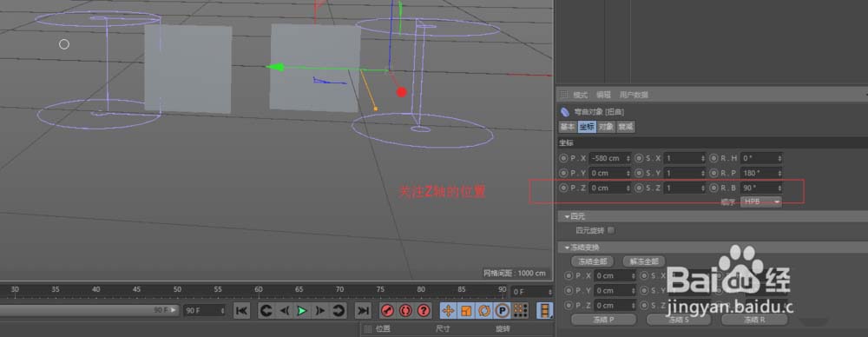The height and width of the screenshot is (337, 868).
Task: Switch to the 衰减 tab
Action: point(626,127)
